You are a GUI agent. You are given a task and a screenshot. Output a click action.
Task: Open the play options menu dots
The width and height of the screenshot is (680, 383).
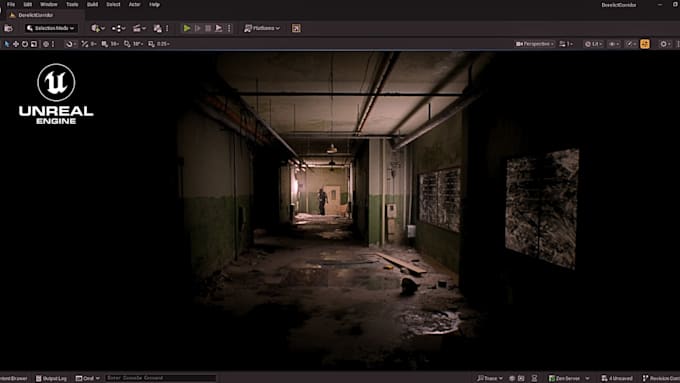coord(229,28)
